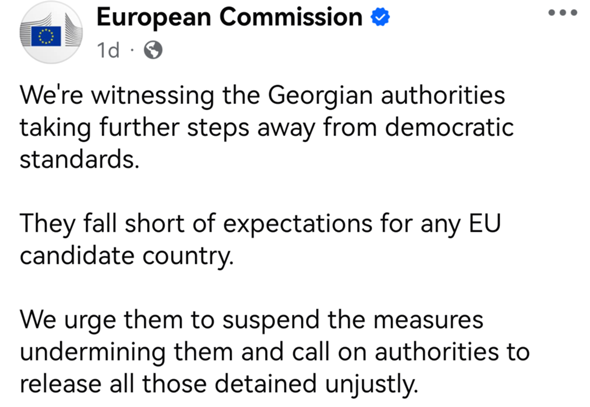Screen dimensions: 590x407
Task: Click the word "Georgian" in the post
Action: click(x=320, y=96)
